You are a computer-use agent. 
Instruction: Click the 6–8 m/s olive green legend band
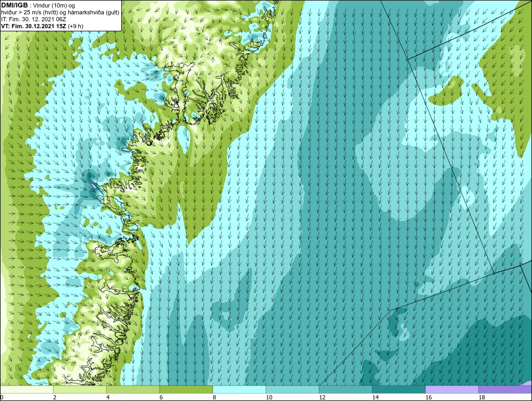(186, 389)
